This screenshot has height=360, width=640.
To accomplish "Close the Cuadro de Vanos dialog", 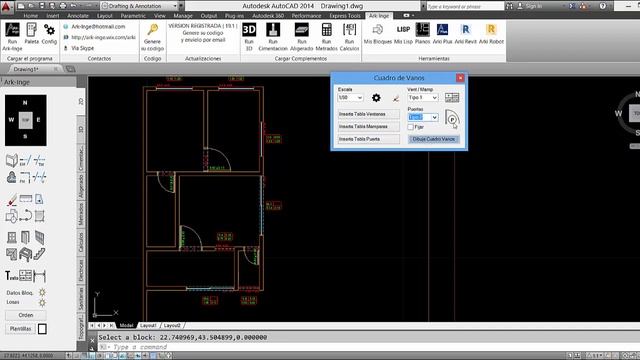I will click(x=460, y=78).
